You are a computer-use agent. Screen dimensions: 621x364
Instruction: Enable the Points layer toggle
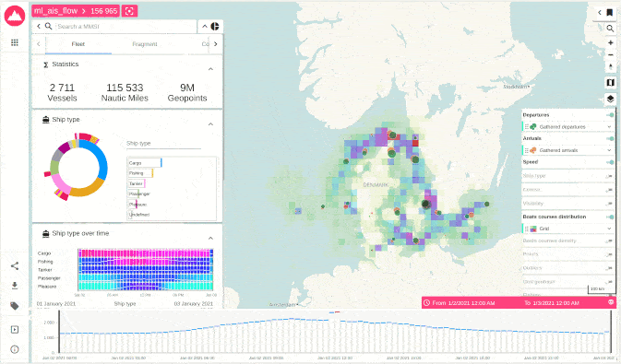pyautogui.click(x=610, y=254)
